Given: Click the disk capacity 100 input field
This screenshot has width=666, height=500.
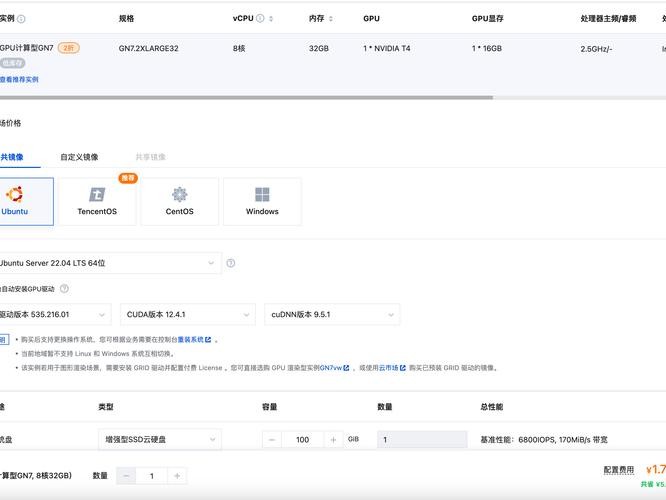Looking at the screenshot, I should [x=303, y=440].
